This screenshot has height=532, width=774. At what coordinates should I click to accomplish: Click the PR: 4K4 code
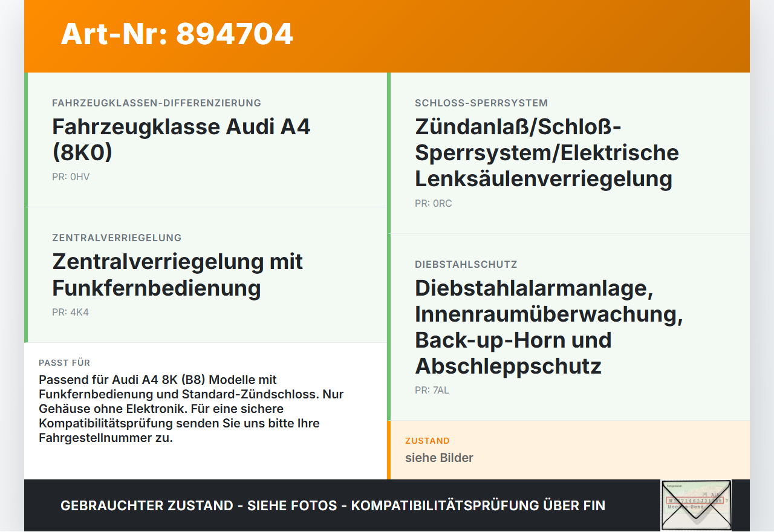[70, 313]
